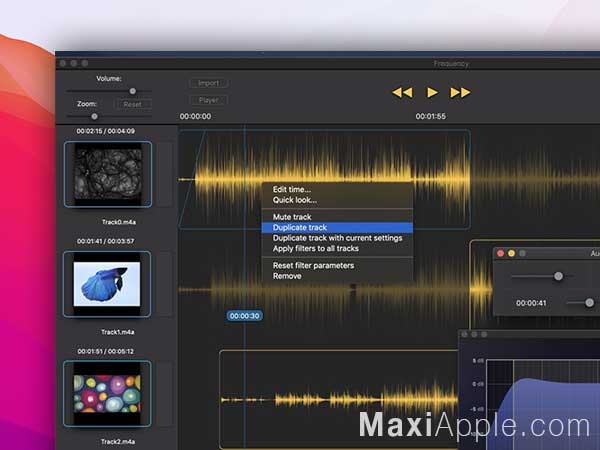Select the Track1.m4a blue fish thumbnail
The height and width of the screenshot is (450, 600).
107,284
